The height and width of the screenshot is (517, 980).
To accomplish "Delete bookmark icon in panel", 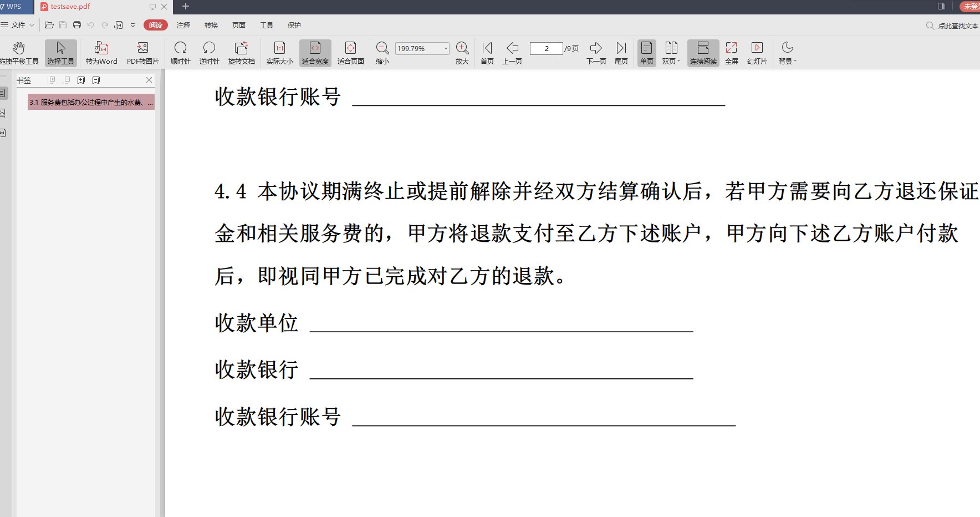I will [96, 80].
